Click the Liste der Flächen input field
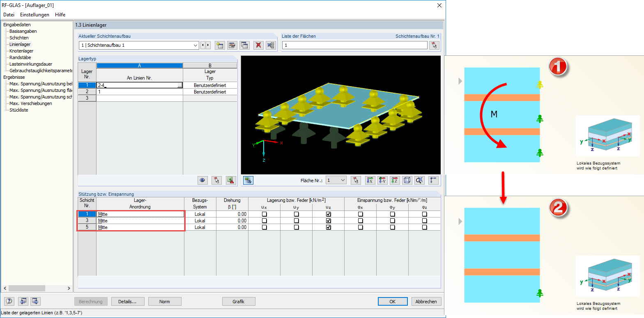 pyautogui.click(x=355, y=45)
